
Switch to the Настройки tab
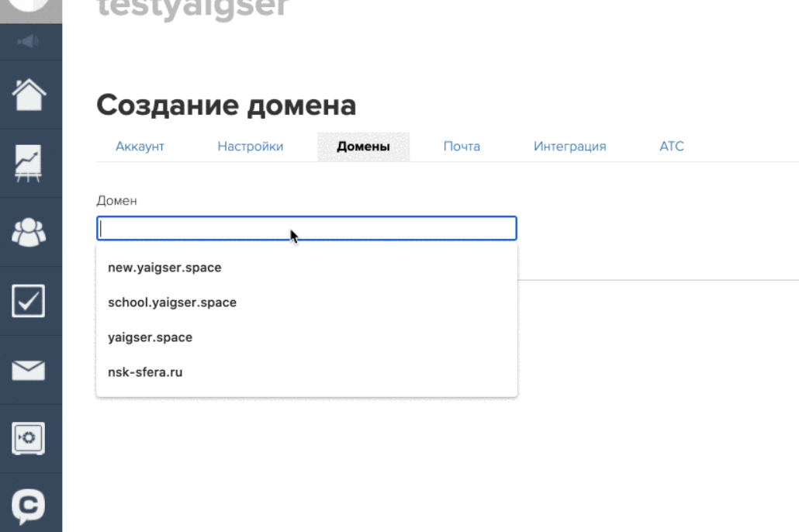coord(250,147)
